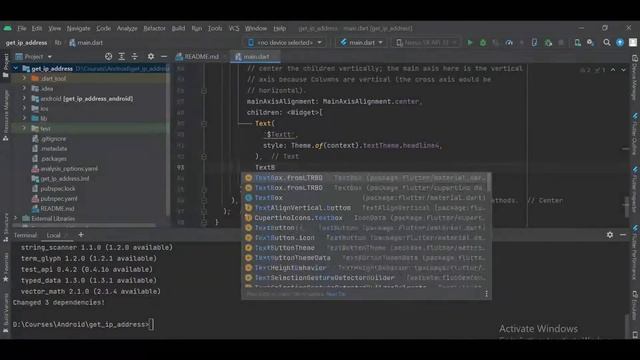Choose TextButton.icon suggestion
Image resolution: width=640 pixels, height=360 pixels.
point(366,238)
